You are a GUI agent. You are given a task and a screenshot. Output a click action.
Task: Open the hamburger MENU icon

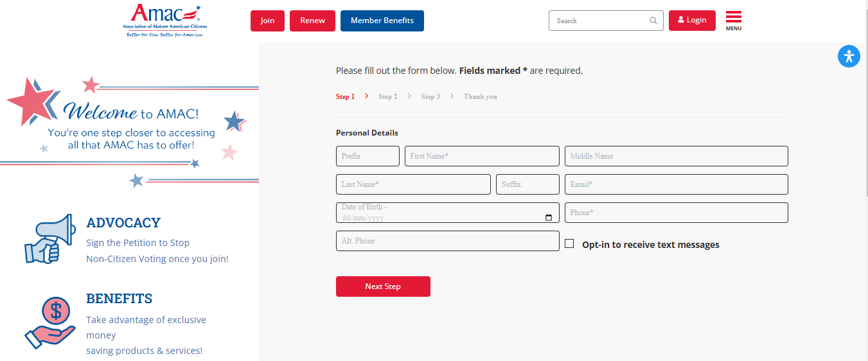734,20
